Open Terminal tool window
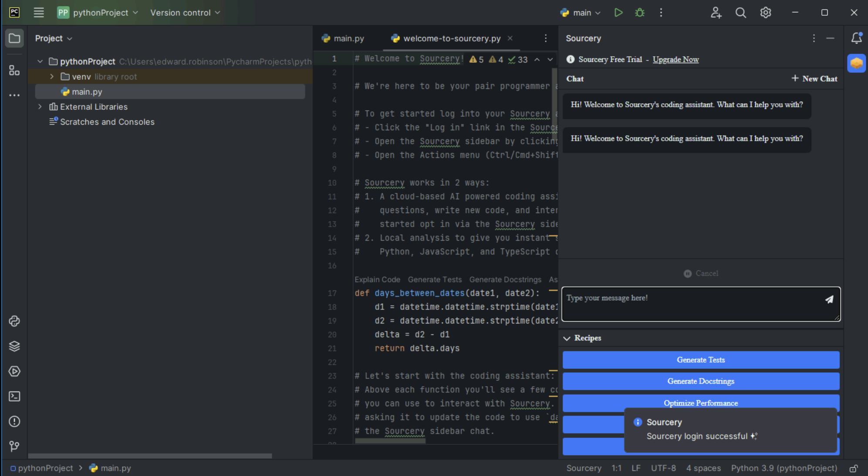 (14, 396)
